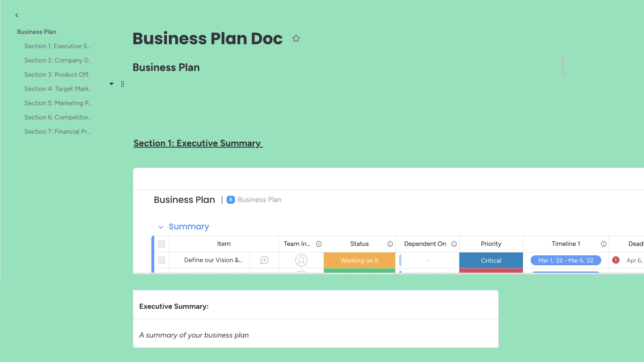This screenshot has width=644, height=362.
Task: Open the add-update bubble on Define our Vision
Action: point(264,260)
